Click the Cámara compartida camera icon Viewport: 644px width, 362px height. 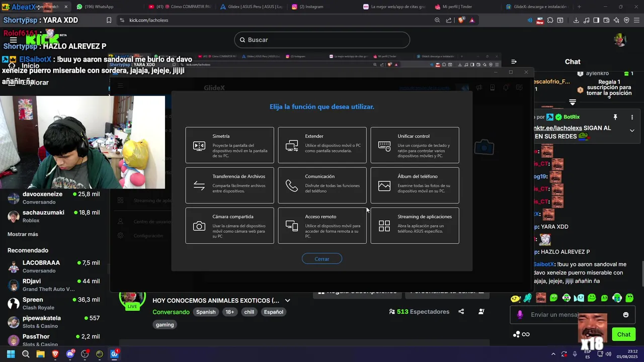(x=199, y=226)
